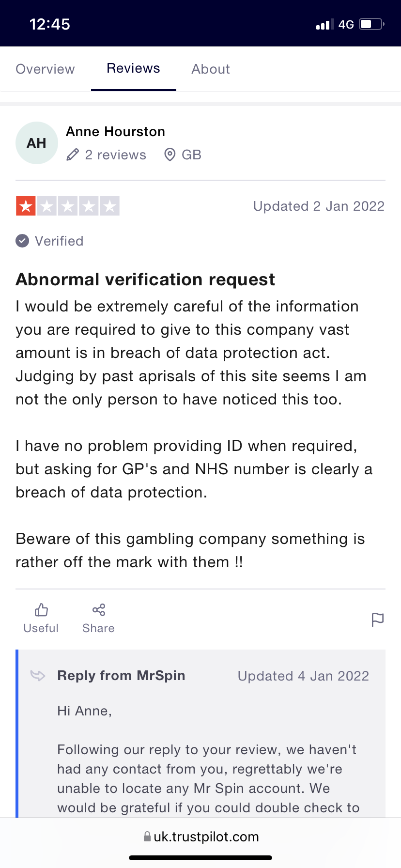This screenshot has width=401, height=868.
Task: Tap the padlock icon in address bar
Action: click(x=147, y=837)
